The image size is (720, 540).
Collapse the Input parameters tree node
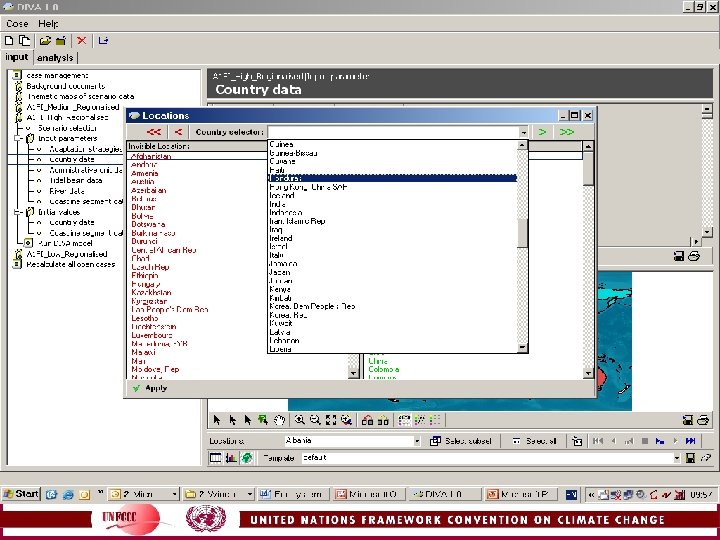[17, 138]
